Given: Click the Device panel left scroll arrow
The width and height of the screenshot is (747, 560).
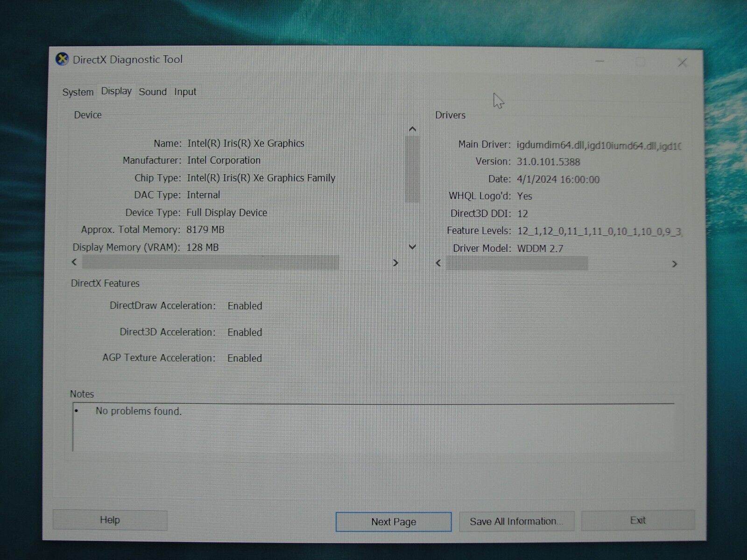Looking at the screenshot, I should (x=74, y=262).
